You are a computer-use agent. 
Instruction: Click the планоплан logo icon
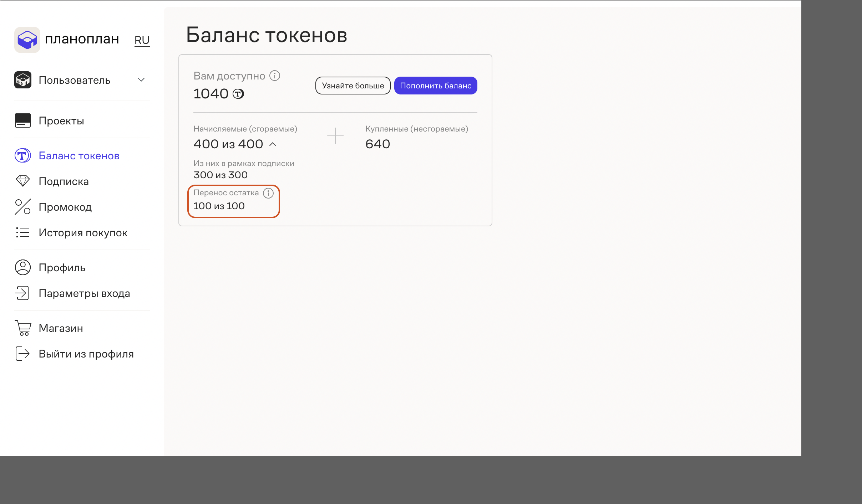pos(27,40)
